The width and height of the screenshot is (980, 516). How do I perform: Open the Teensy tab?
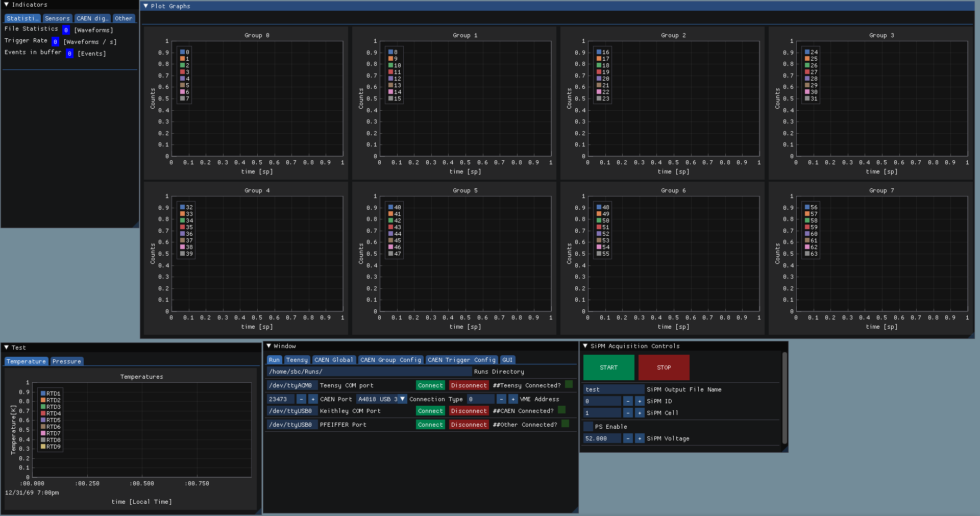click(297, 360)
